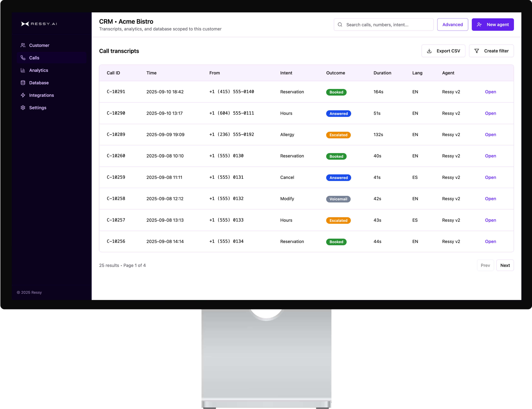This screenshot has height=409, width=532.
Task: Click the Escalated badge on C-10289
Action: (x=338, y=135)
